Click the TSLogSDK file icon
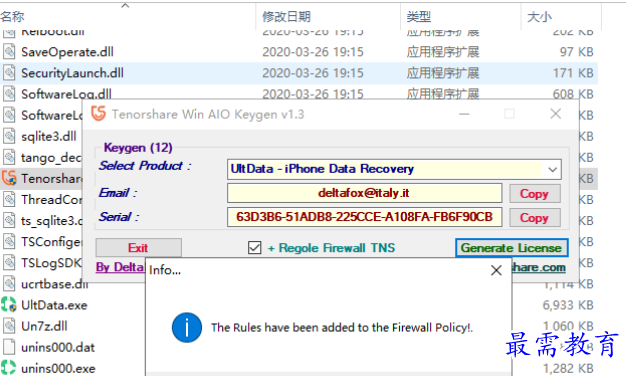Viewport: 627px width, 376px height. pyautogui.click(x=9, y=263)
